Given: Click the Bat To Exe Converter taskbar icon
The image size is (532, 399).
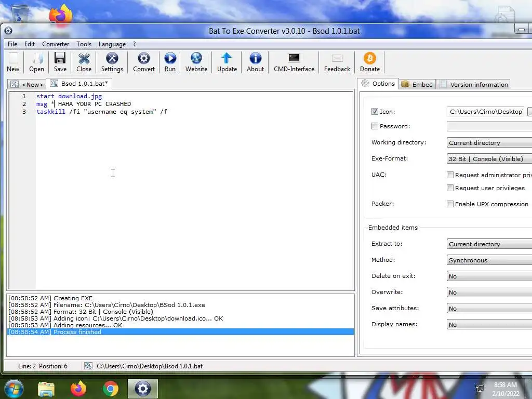Looking at the screenshot, I should pyautogui.click(x=143, y=389).
